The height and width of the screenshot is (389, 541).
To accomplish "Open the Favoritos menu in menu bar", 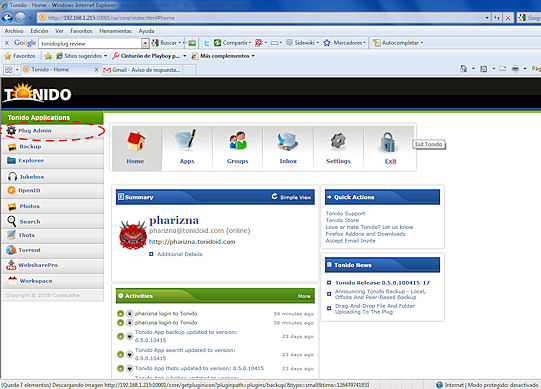I will 81,31.
